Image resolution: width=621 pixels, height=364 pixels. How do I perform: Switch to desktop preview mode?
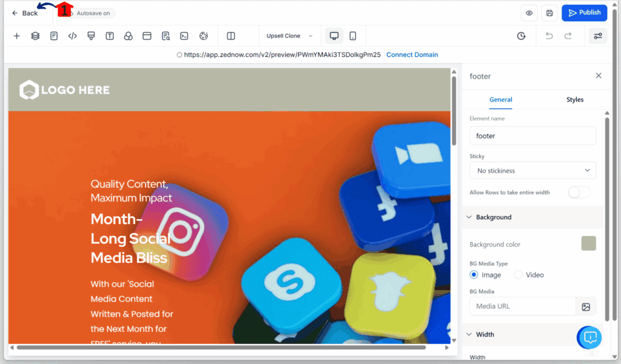pyautogui.click(x=334, y=36)
